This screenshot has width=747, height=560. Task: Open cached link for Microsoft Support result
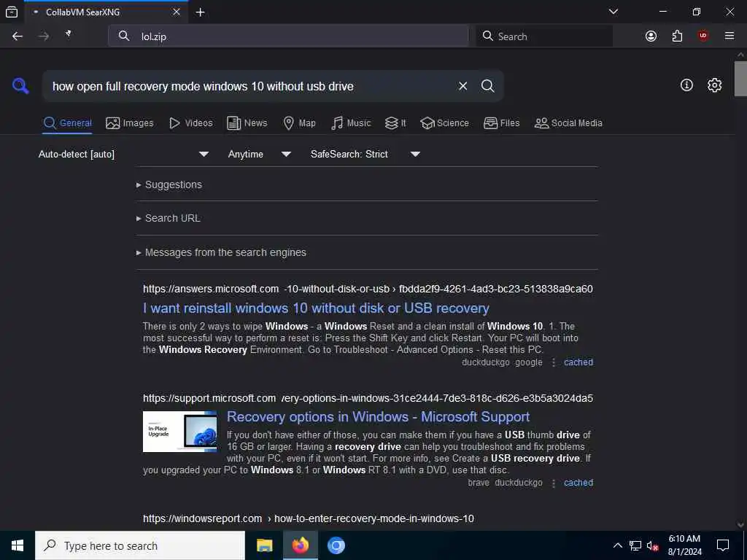click(x=578, y=483)
